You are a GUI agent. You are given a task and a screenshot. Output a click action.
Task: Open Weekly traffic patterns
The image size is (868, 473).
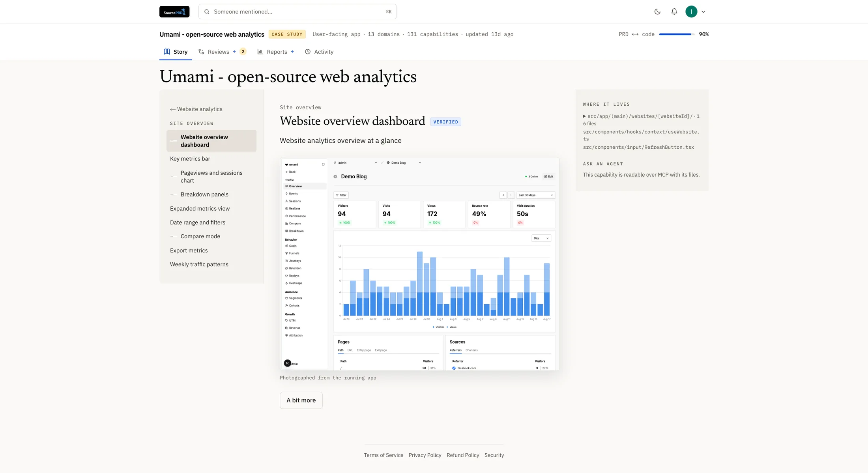199,264
